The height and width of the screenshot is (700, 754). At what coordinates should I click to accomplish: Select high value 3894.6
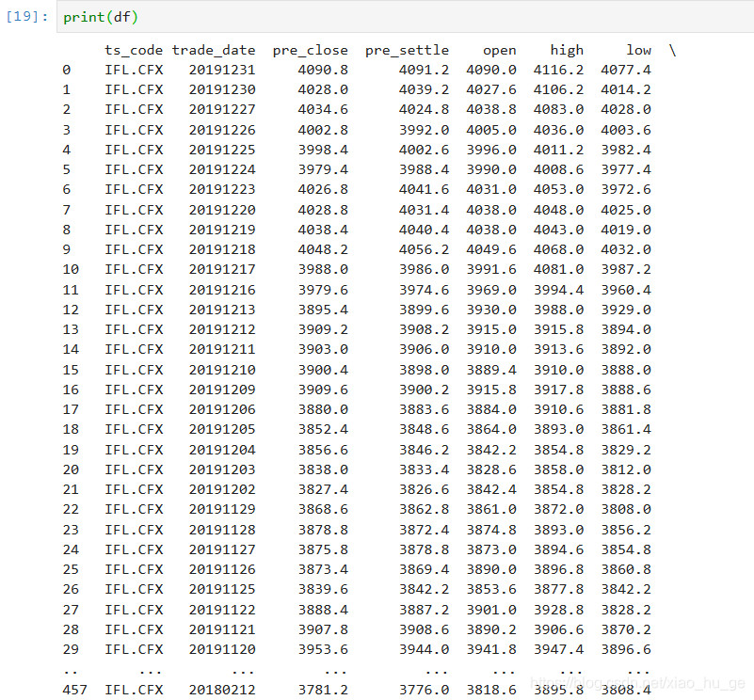click(x=558, y=549)
